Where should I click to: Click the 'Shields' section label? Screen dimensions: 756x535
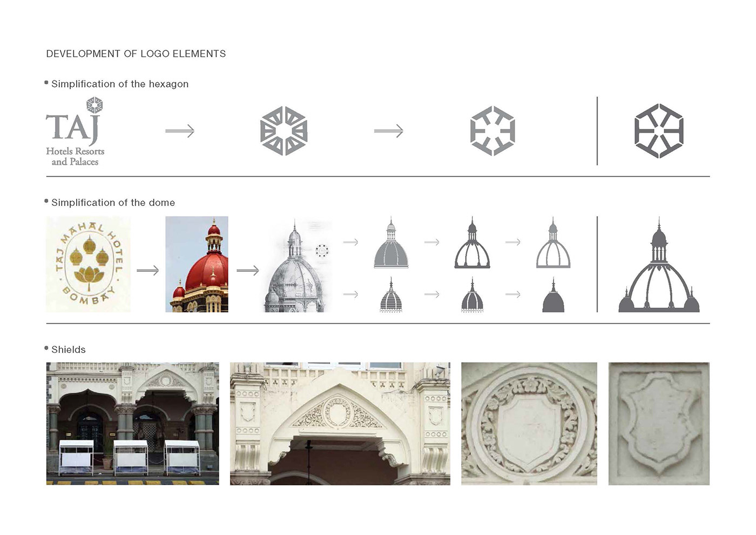click(x=69, y=350)
